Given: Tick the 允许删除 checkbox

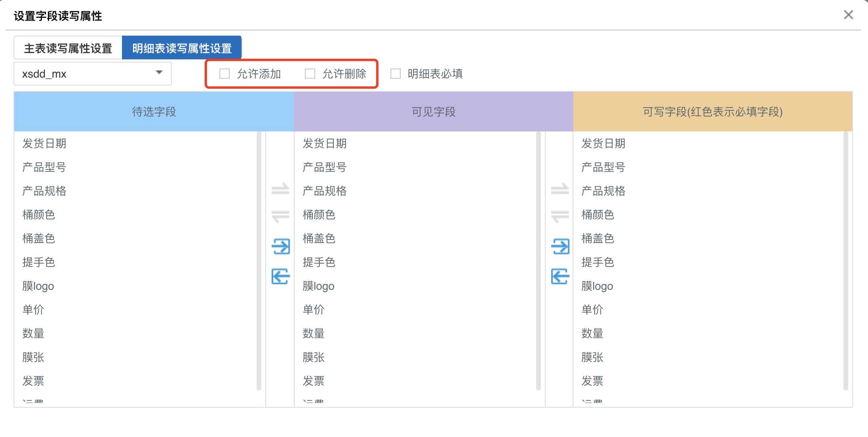Looking at the screenshot, I should click(310, 74).
